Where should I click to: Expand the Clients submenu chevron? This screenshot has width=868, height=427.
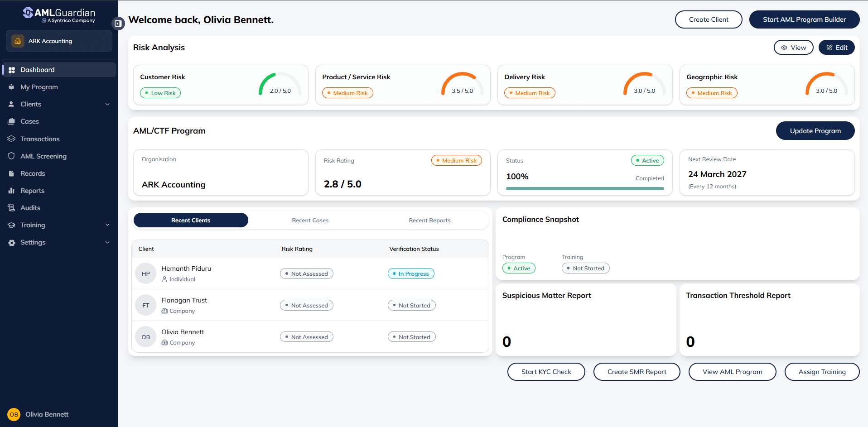coord(107,104)
